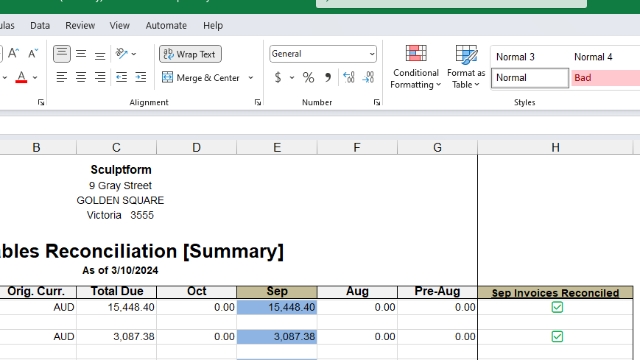
Task: Select the Sculptform company name cell
Action: [121, 170]
